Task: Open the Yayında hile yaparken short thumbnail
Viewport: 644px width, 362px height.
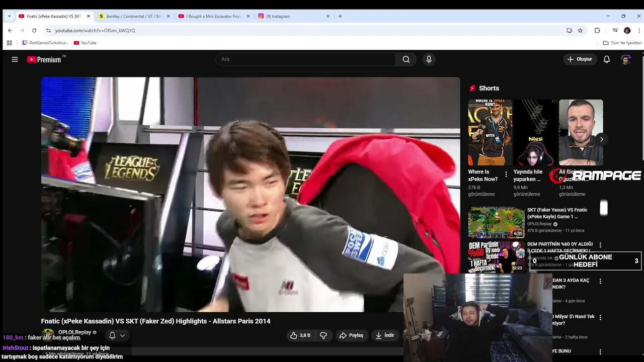Action: click(535, 133)
